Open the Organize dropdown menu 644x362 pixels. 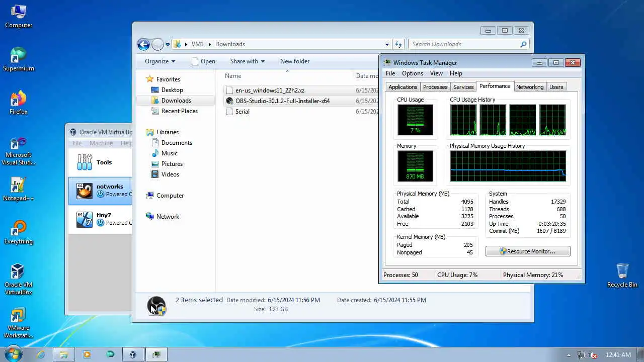pyautogui.click(x=160, y=61)
